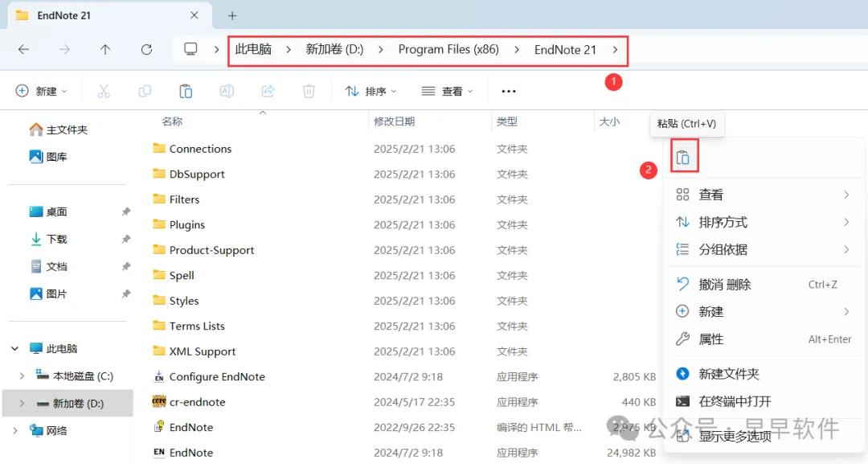Select 本地磁盘 (C:) in sidebar
Image resolution: width=868 pixels, height=464 pixels.
click(x=76, y=376)
